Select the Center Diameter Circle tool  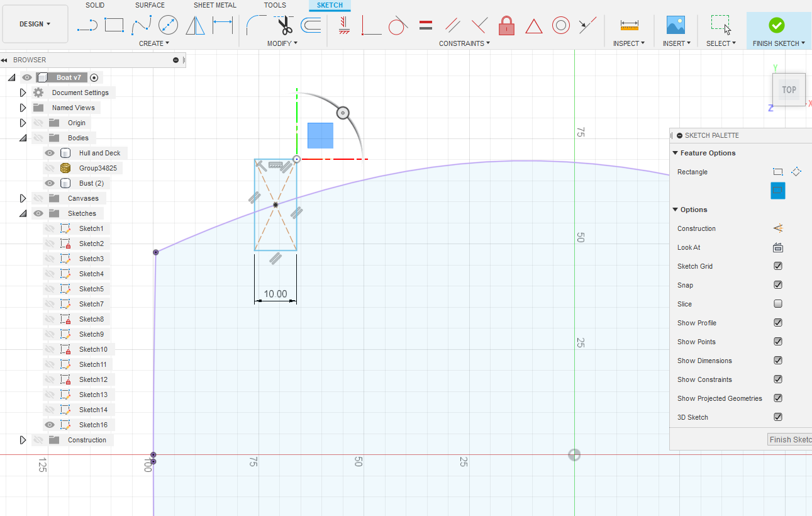pyautogui.click(x=168, y=25)
